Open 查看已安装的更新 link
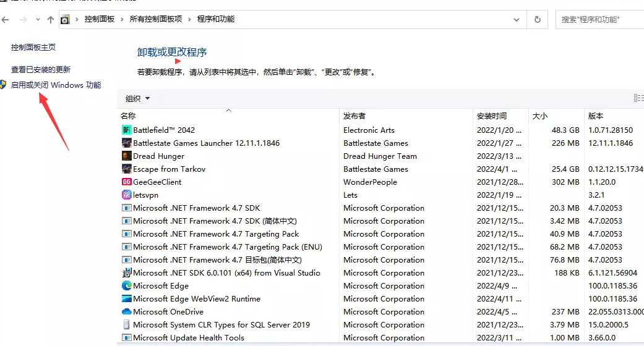This screenshot has height=346, width=644. click(41, 70)
